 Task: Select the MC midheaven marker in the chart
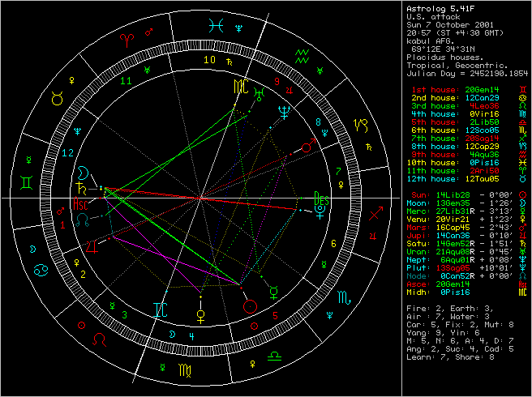click(x=241, y=87)
